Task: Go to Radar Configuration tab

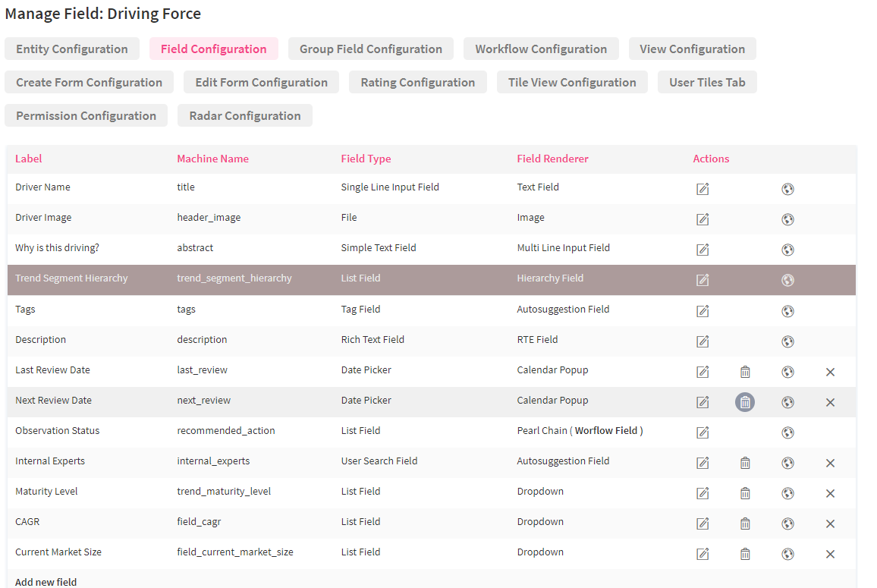Action: (245, 116)
